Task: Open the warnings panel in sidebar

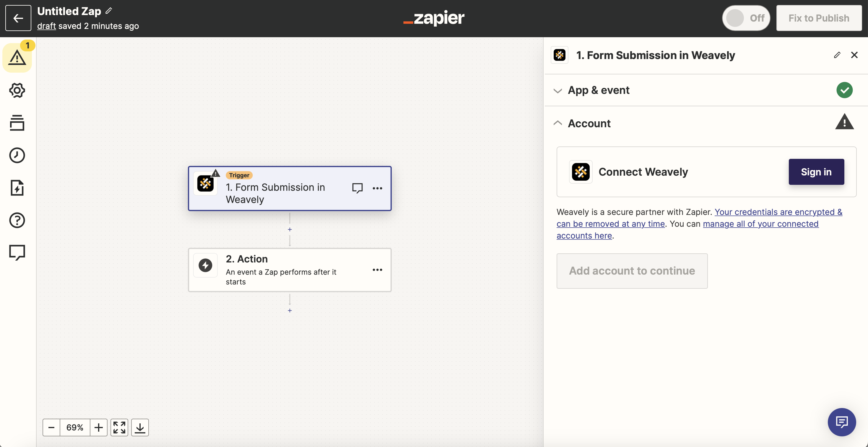Action: point(17,58)
